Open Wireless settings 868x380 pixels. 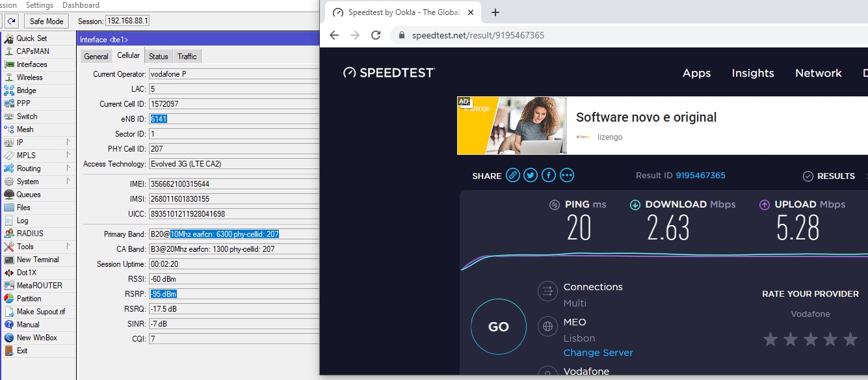coord(29,77)
